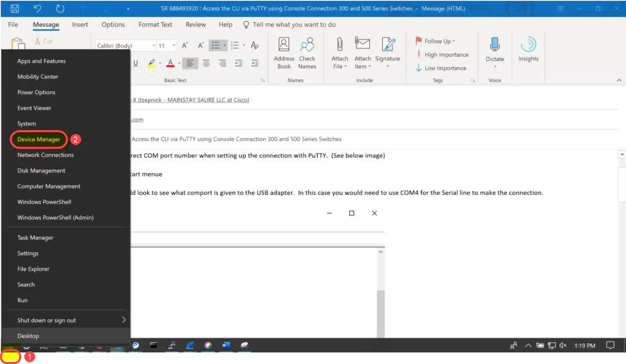Expand numbering library dropdown arrow
Viewport: 626px width, 364px height.
tap(244, 45)
